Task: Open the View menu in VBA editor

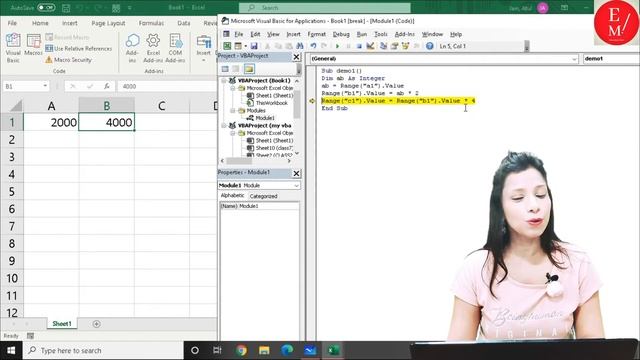Action: 273,34
